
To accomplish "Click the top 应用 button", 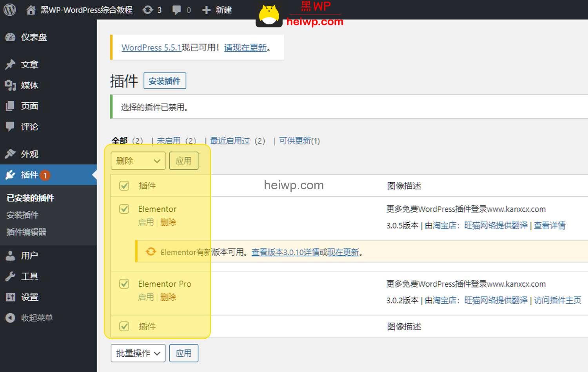I will pos(184,161).
